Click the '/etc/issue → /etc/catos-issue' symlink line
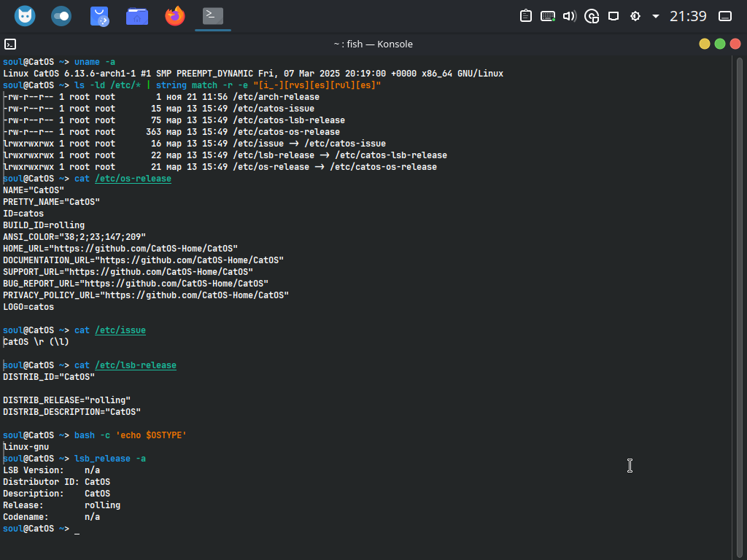 click(x=194, y=144)
